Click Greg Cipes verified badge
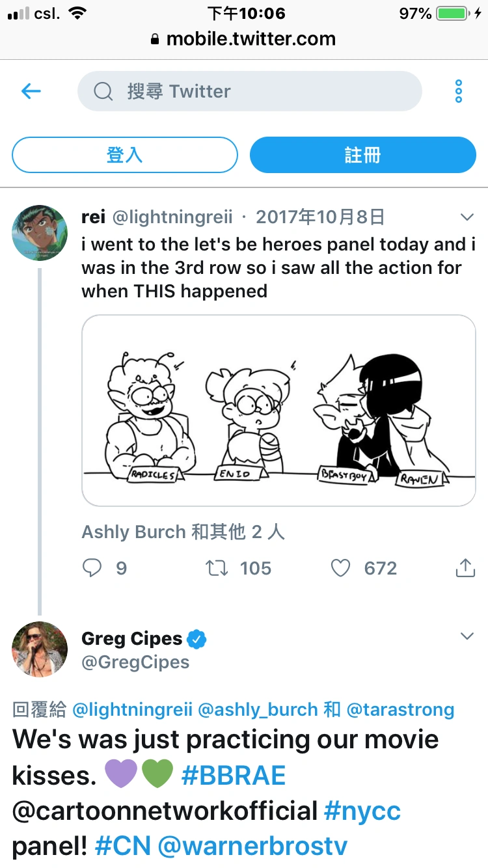 click(197, 639)
